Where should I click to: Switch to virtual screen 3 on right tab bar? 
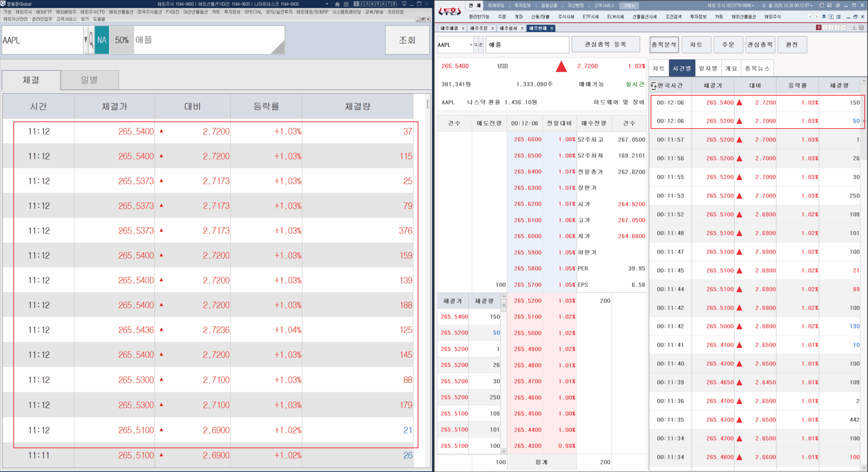[x=831, y=27]
